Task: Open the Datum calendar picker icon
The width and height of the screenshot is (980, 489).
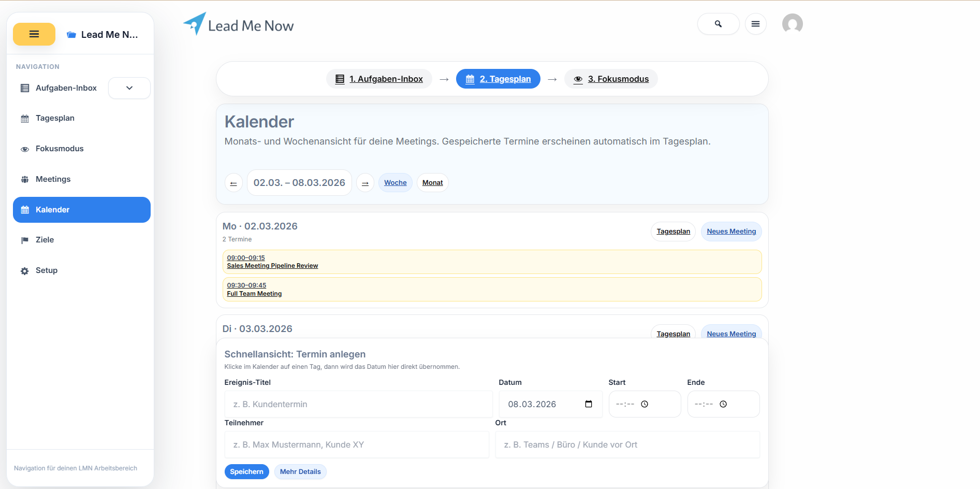Action: click(589, 404)
